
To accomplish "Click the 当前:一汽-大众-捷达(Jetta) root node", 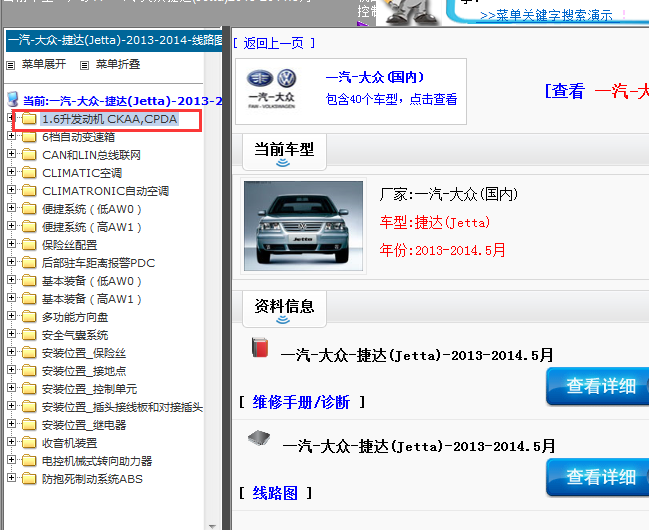I will (x=123, y=101).
